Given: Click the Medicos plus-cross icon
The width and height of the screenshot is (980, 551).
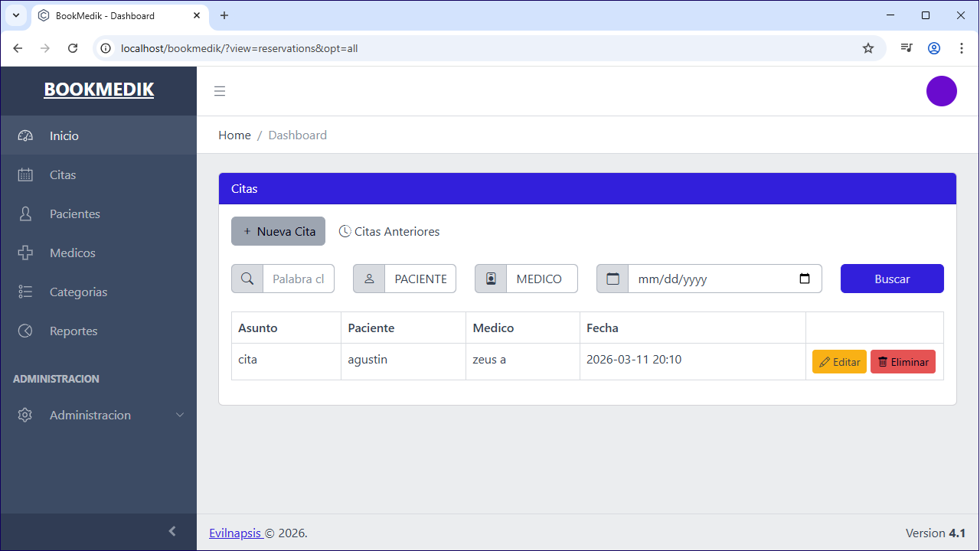Looking at the screenshot, I should (25, 253).
